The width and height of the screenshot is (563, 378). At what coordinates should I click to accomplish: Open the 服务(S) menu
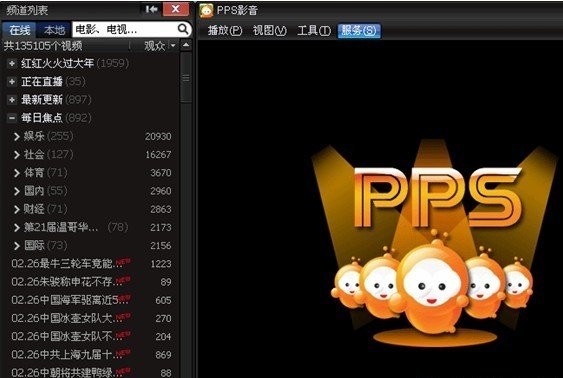[x=359, y=31]
